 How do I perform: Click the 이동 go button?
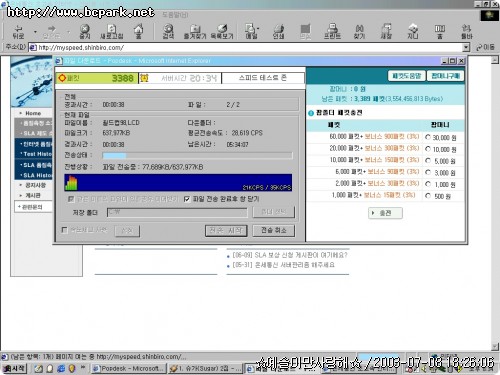click(485, 47)
